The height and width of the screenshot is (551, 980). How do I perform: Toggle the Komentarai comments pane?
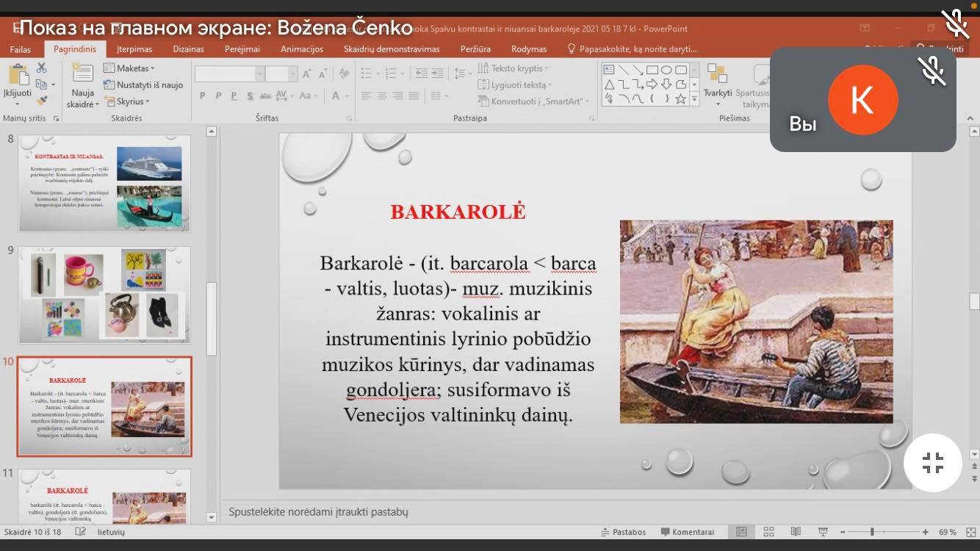coord(687,532)
